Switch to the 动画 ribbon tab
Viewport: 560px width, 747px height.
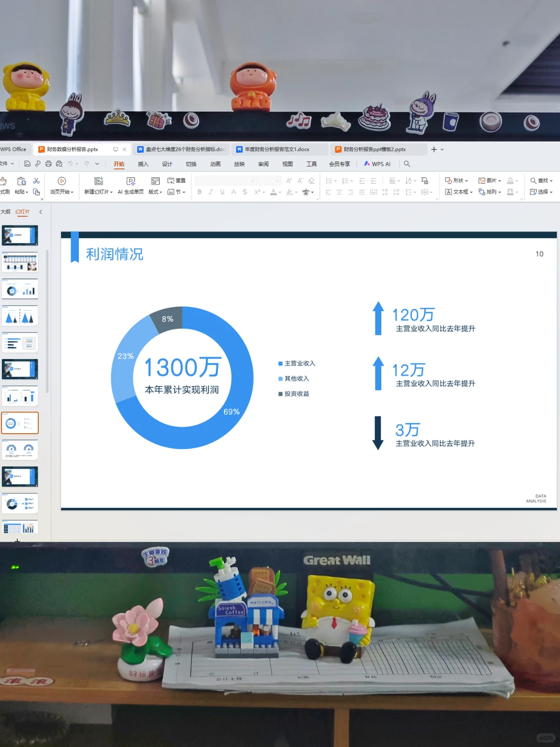(215, 164)
